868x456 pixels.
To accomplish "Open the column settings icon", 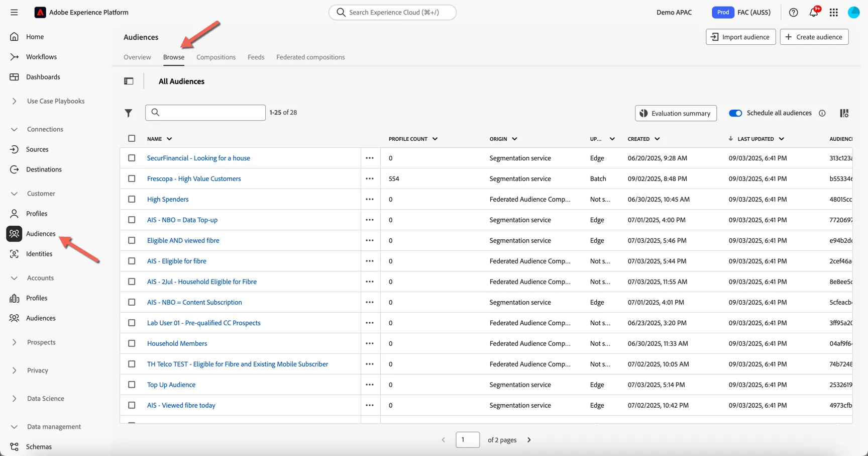I will [844, 113].
